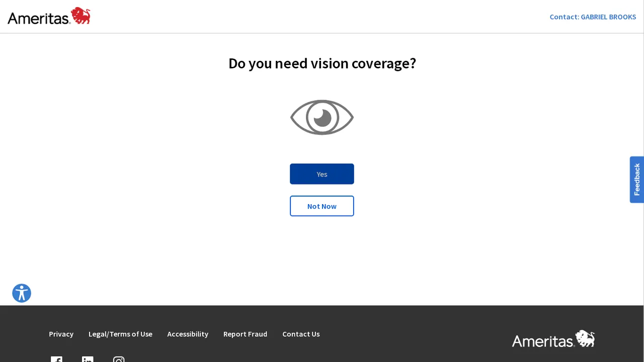Open the accessibility options icon

[x=22, y=293]
